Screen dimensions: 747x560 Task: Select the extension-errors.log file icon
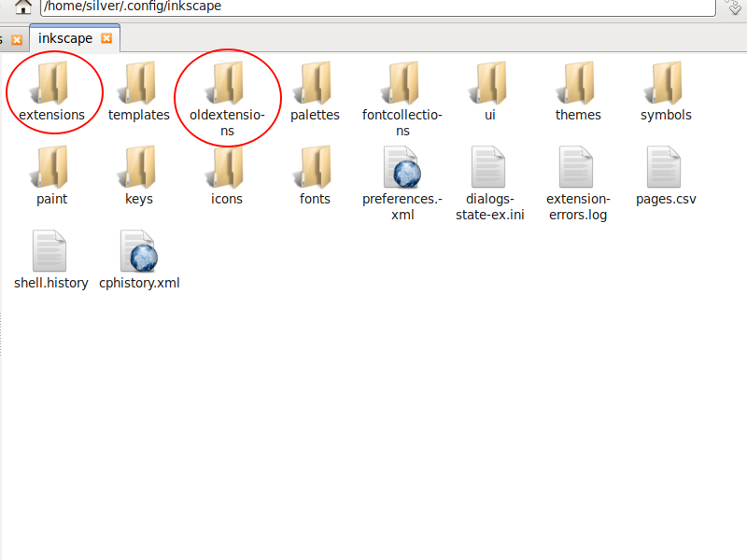coord(576,167)
